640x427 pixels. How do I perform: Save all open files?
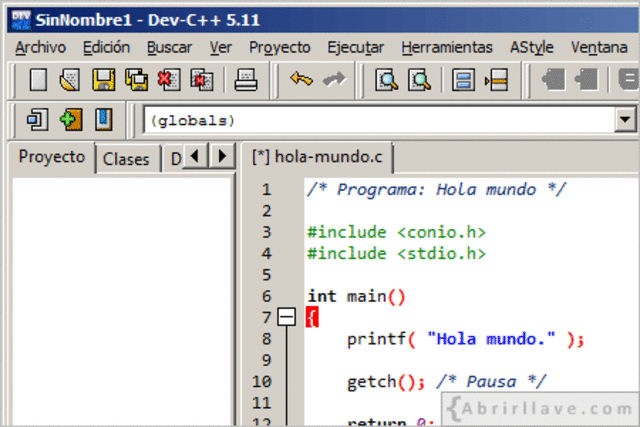tap(136, 80)
